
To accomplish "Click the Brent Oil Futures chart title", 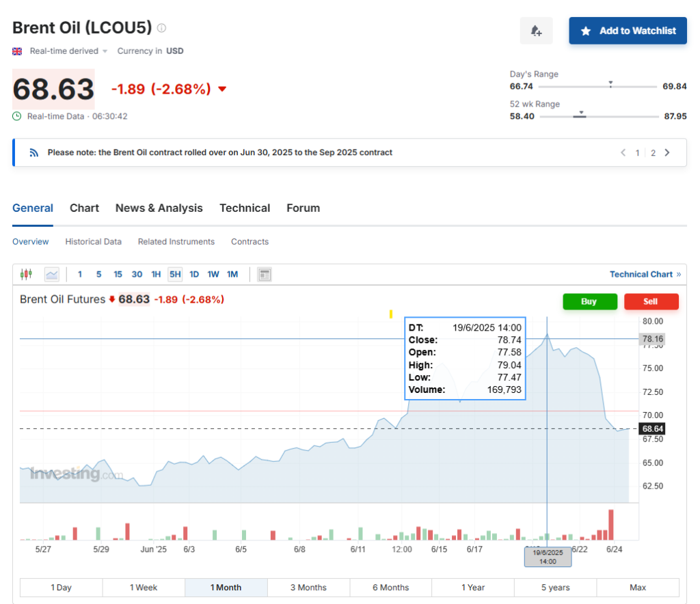I will [62, 299].
